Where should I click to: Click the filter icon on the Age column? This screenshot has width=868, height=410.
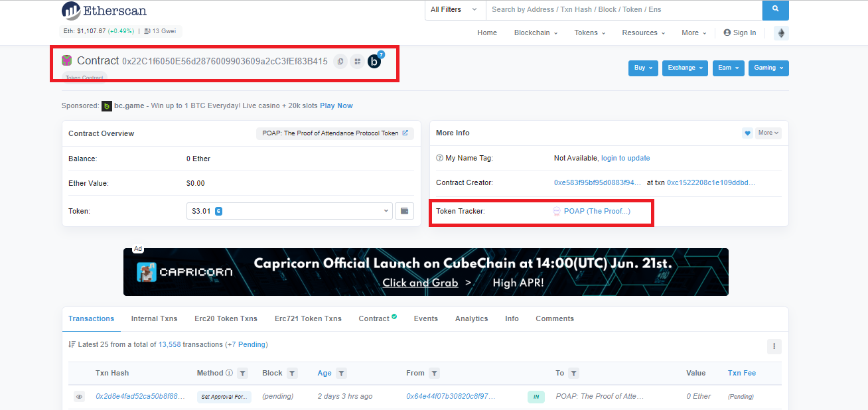click(341, 374)
